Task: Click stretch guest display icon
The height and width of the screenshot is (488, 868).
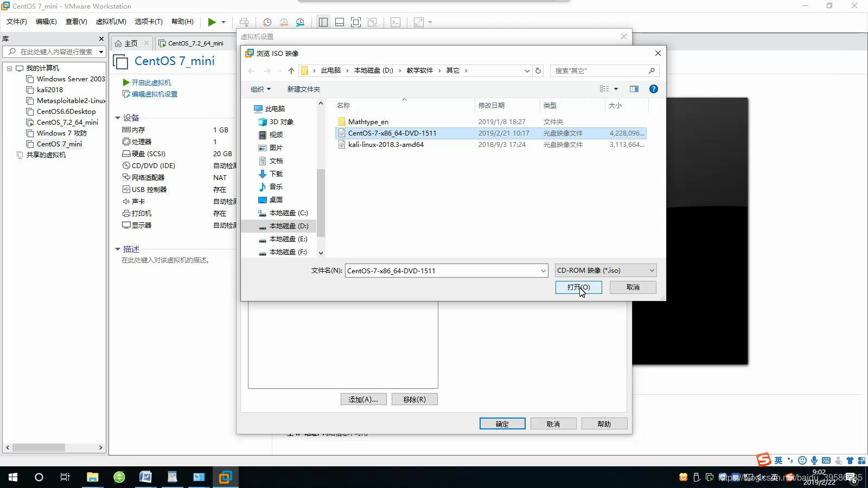Action: click(419, 22)
